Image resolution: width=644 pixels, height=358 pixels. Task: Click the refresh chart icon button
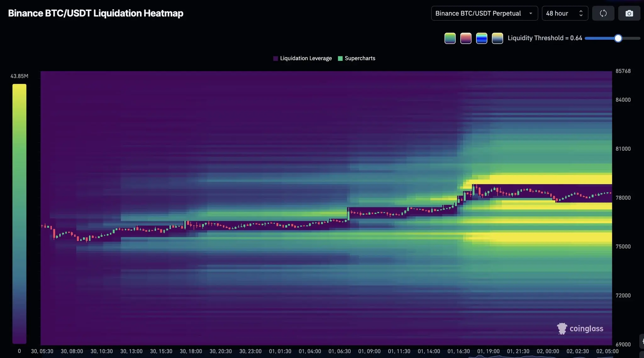603,14
